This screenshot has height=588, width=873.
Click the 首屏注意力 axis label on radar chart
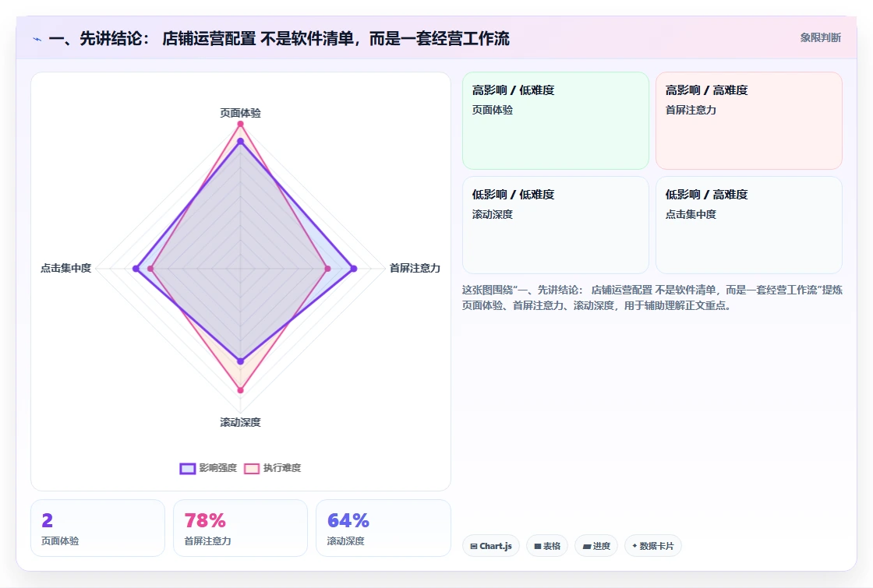point(415,268)
